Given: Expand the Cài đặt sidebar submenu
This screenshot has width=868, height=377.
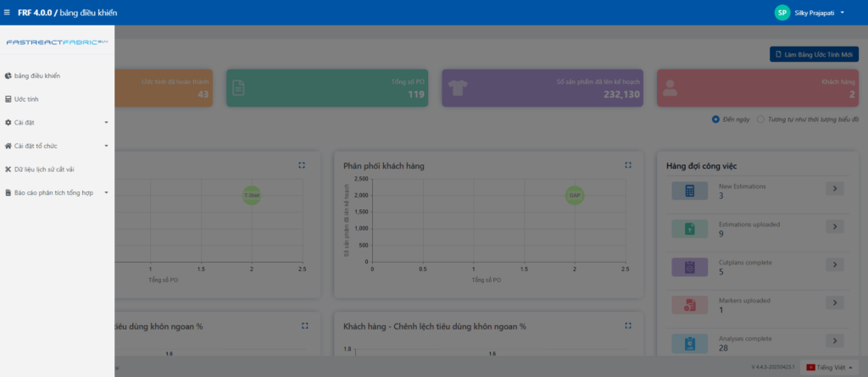Looking at the screenshot, I should tap(58, 122).
